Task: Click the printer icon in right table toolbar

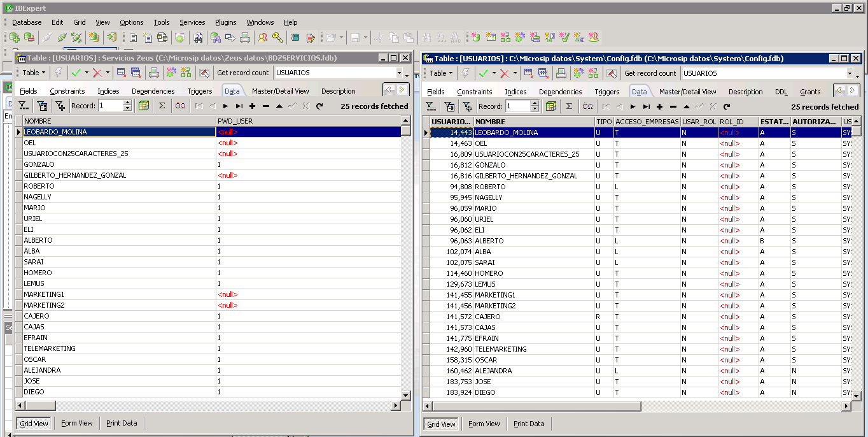Action: (x=561, y=73)
